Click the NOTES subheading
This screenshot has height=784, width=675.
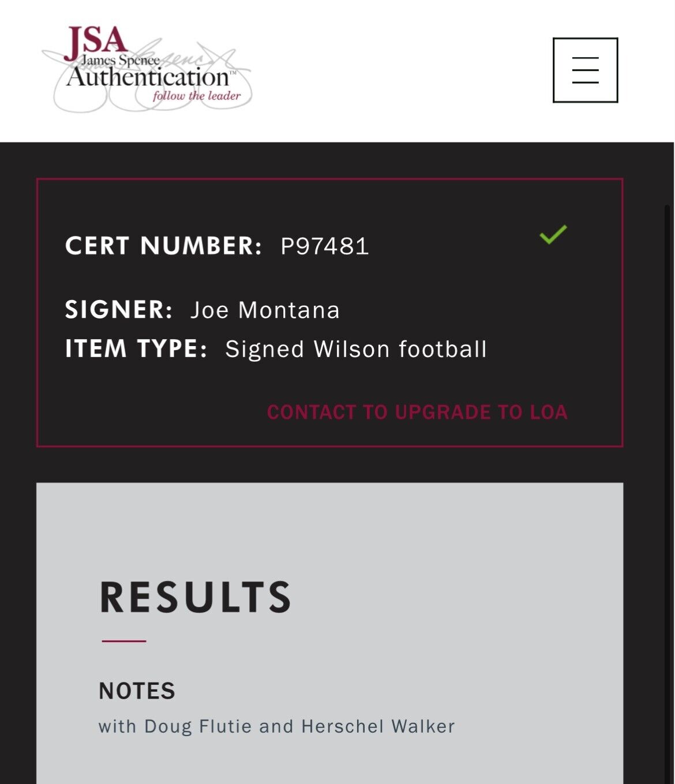pyautogui.click(x=137, y=691)
